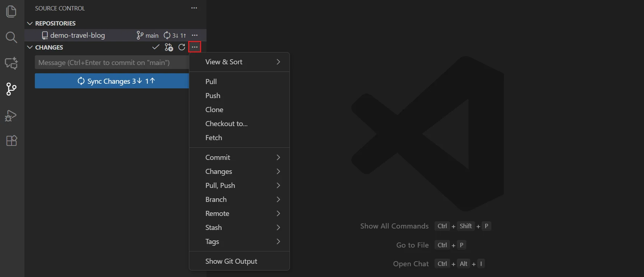Click Show All Commands text
Viewport: 644px width, 277px height.
coord(394,226)
